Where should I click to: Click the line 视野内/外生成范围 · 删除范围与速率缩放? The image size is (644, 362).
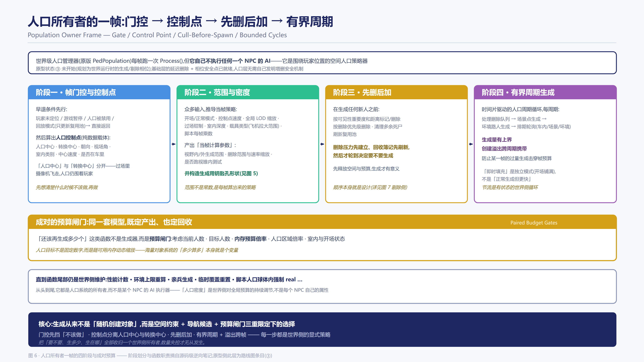[228, 154]
